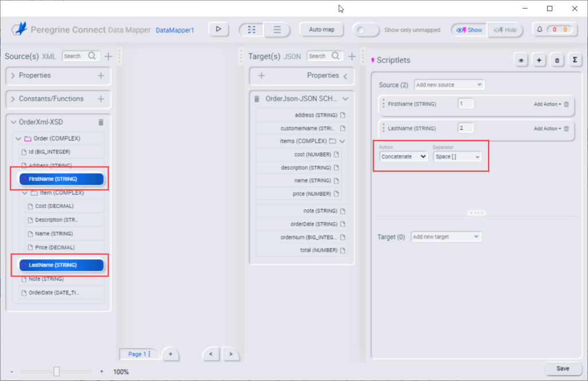Viewport: 588px width, 381px height.
Task: Toggle Show only unmapped switch
Action: pyautogui.click(x=366, y=30)
